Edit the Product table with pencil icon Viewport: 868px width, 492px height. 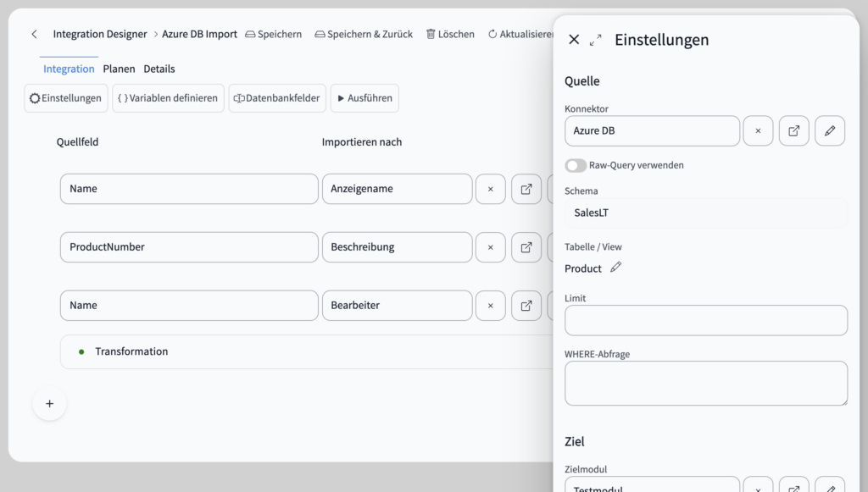(x=616, y=268)
